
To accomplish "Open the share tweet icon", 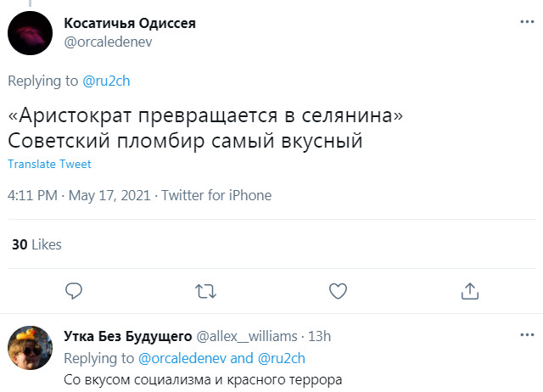I will [x=469, y=291].
